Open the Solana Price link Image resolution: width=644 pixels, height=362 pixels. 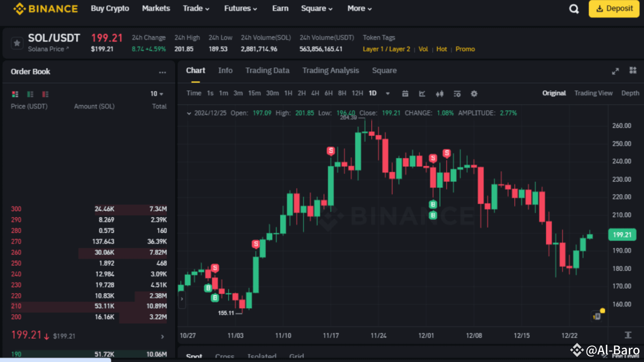pyautogui.click(x=48, y=49)
